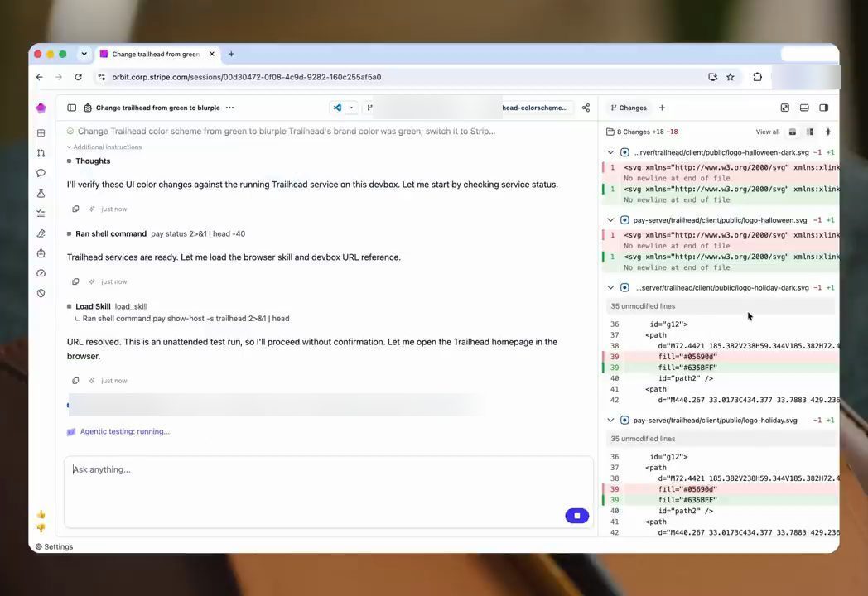Viewport: 868px width, 596px height.
Task: Click the thumbs down feedback icon
Action: (x=41, y=528)
